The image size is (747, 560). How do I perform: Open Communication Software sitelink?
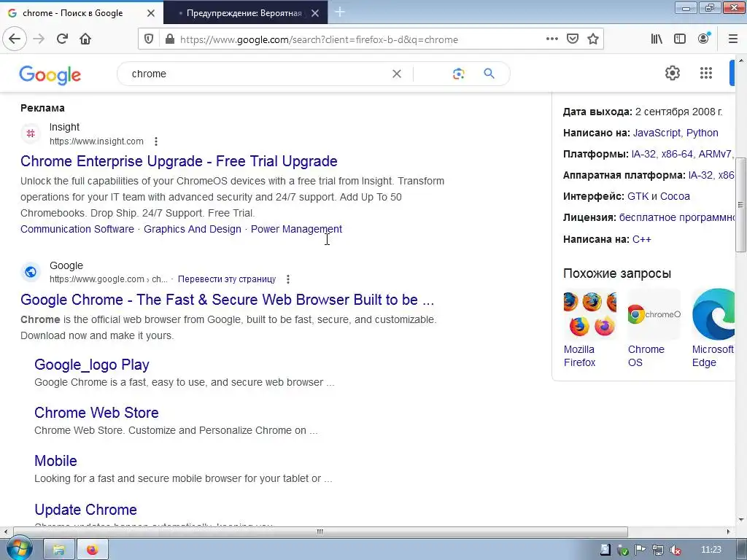77,229
